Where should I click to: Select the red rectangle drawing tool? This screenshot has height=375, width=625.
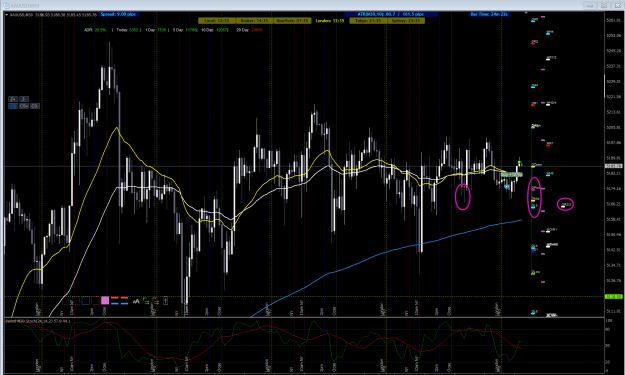click(95, 300)
